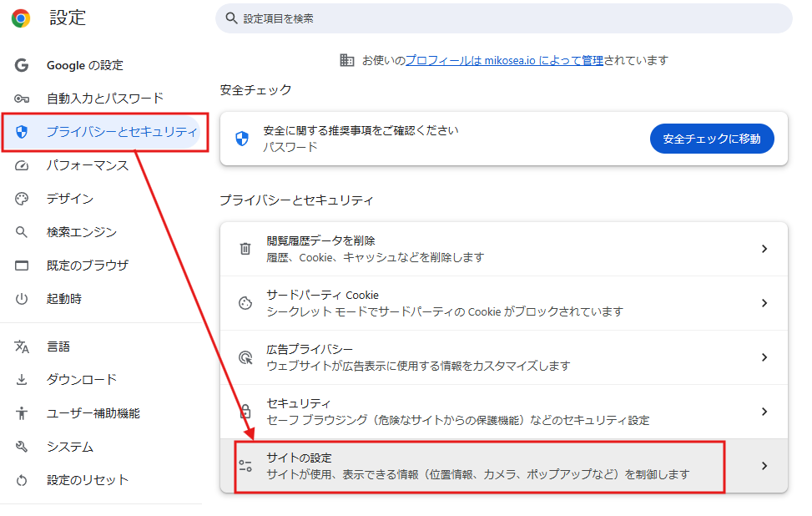Open サイトの設定 row

(x=504, y=466)
